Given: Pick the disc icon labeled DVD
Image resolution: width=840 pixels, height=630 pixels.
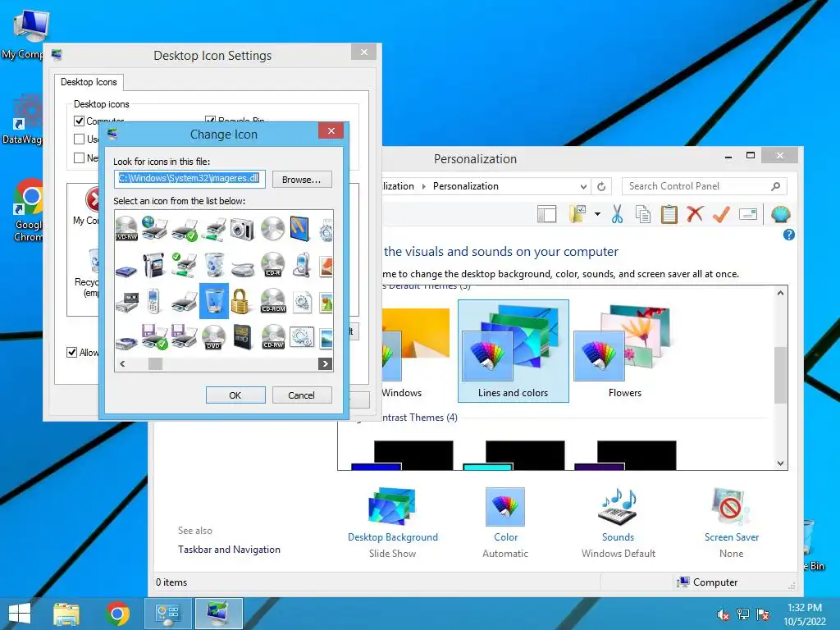Looking at the screenshot, I should point(214,337).
